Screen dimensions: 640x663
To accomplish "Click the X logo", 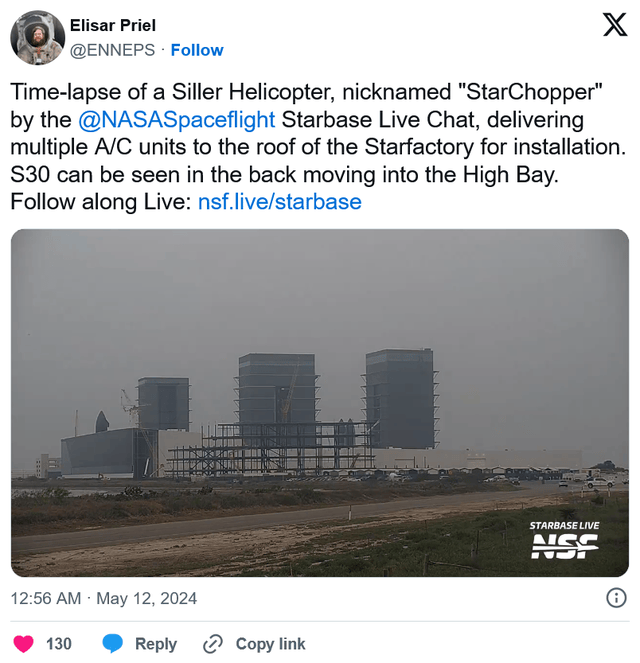I will [615, 25].
